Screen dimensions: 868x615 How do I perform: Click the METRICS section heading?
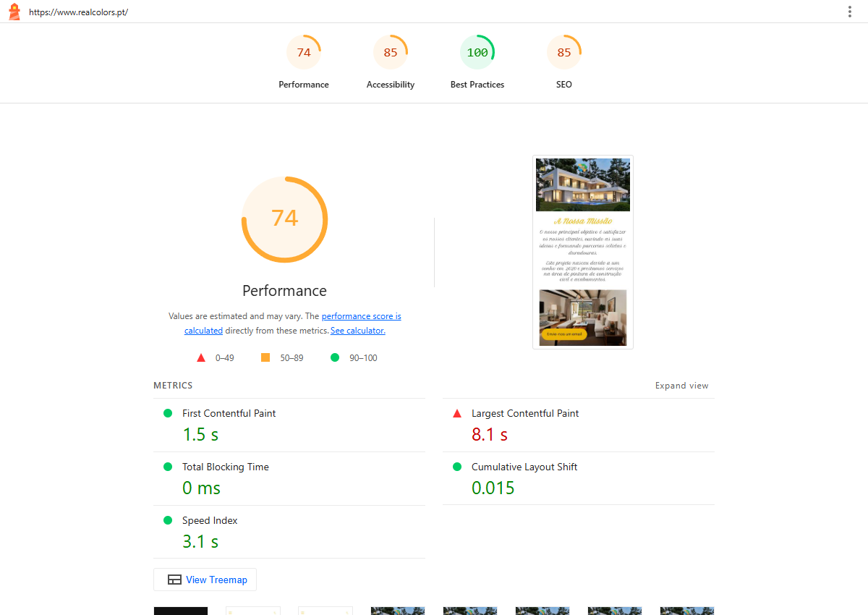pos(173,386)
